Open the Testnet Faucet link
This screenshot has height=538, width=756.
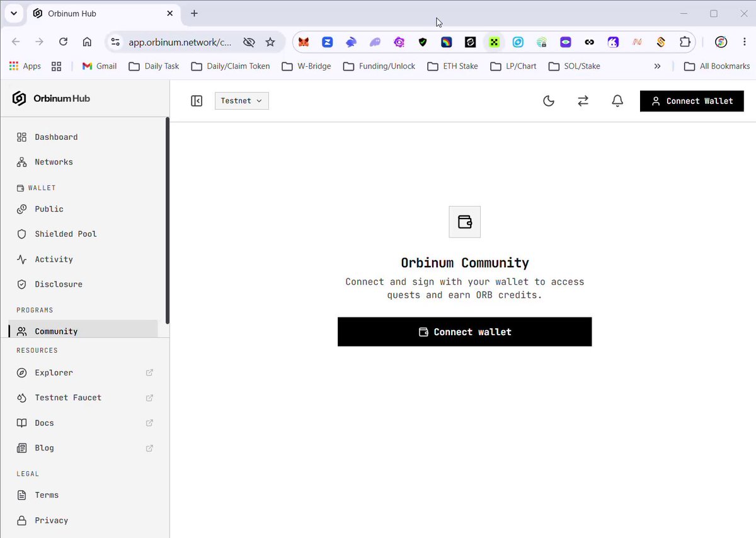tap(83, 398)
